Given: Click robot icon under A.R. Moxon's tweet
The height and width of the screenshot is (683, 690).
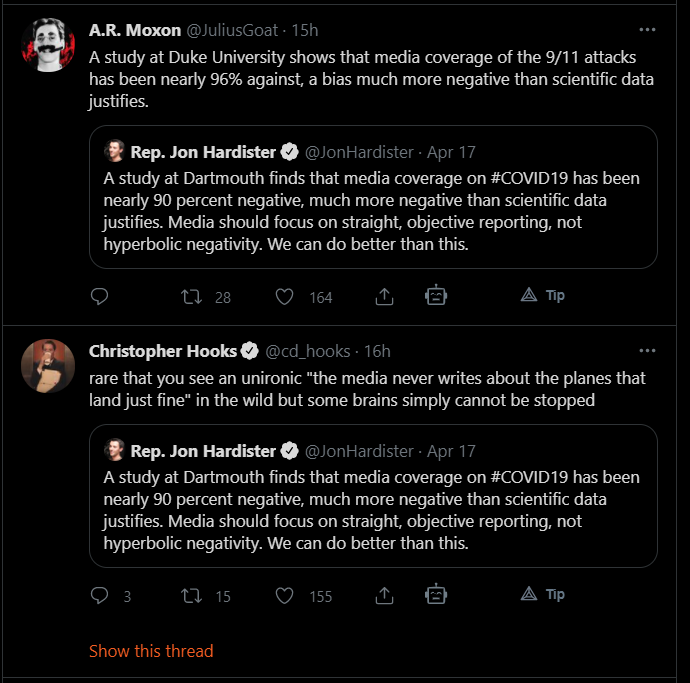Looking at the screenshot, I should (435, 296).
